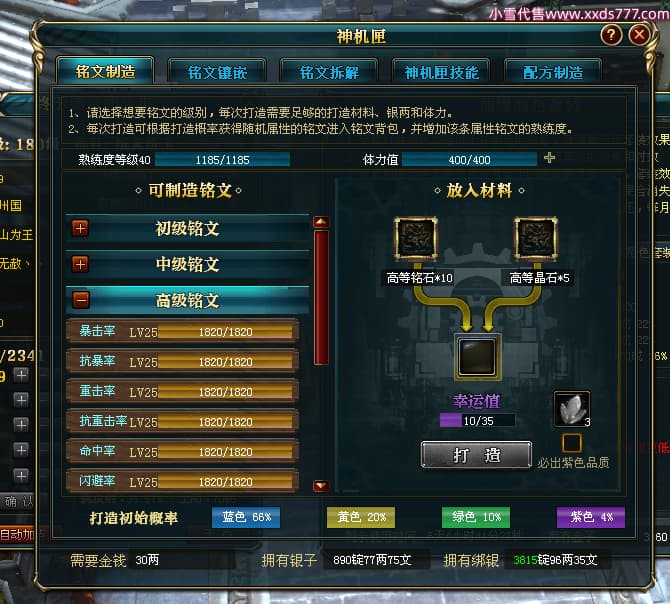Click the 打造 forge button
This screenshot has width=670, height=604.
click(x=476, y=455)
